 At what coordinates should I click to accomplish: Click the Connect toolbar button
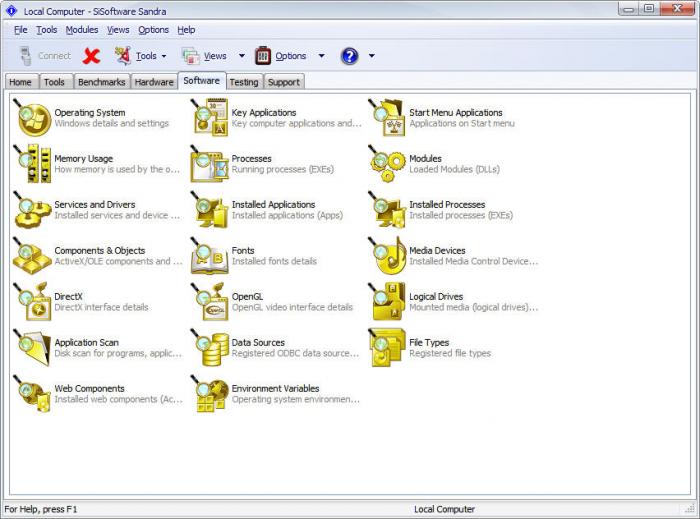pyautogui.click(x=45, y=56)
